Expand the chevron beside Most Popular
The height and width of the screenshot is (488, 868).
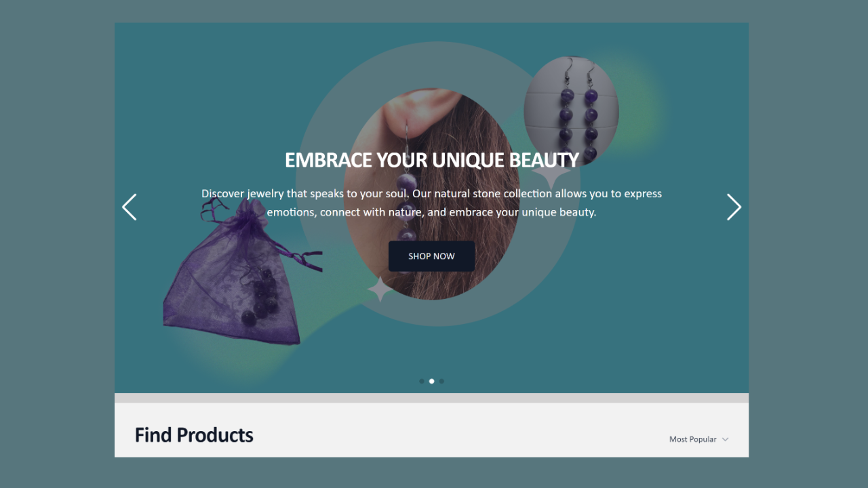point(725,439)
